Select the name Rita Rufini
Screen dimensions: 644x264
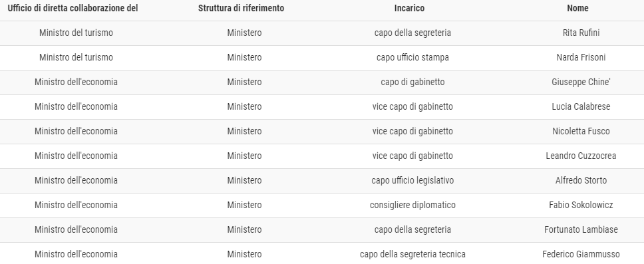(x=581, y=33)
